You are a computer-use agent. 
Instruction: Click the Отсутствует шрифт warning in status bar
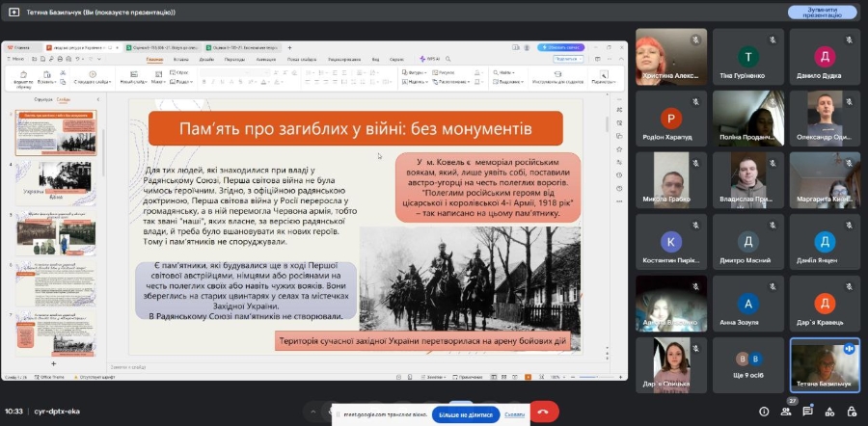[x=94, y=377]
